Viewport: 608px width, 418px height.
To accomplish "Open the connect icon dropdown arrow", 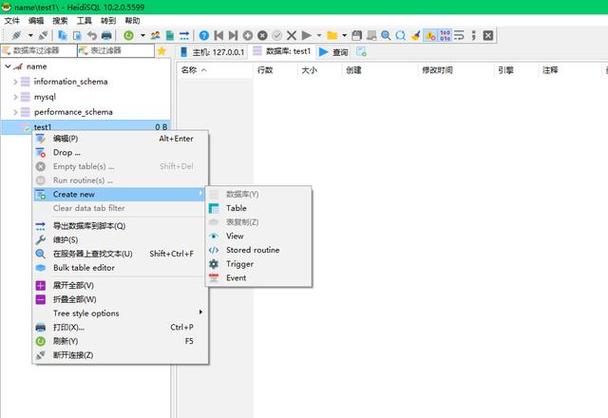I will [x=30, y=36].
